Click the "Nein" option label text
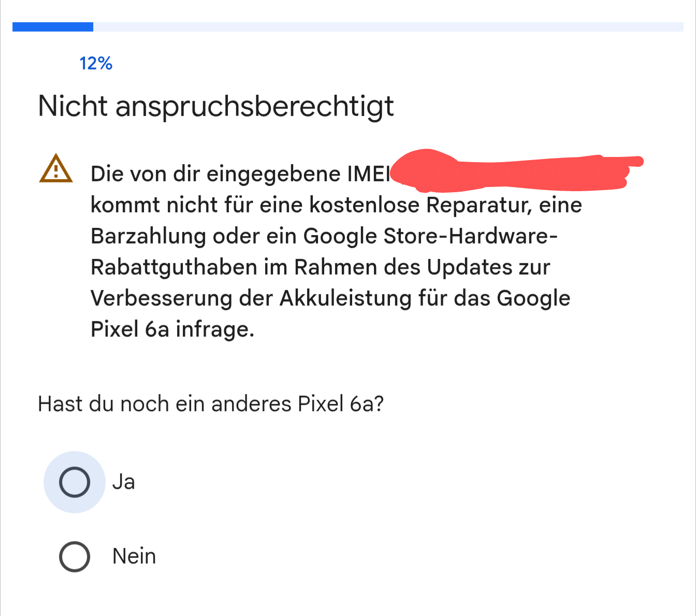696x616 pixels. [134, 556]
